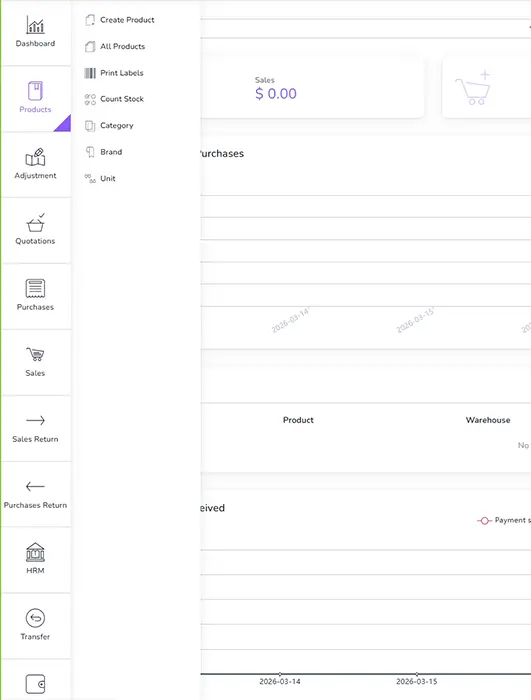This screenshot has width=531, height=700.
Task: Select Count Stock menu entry
Action: [x=114, y=99]
